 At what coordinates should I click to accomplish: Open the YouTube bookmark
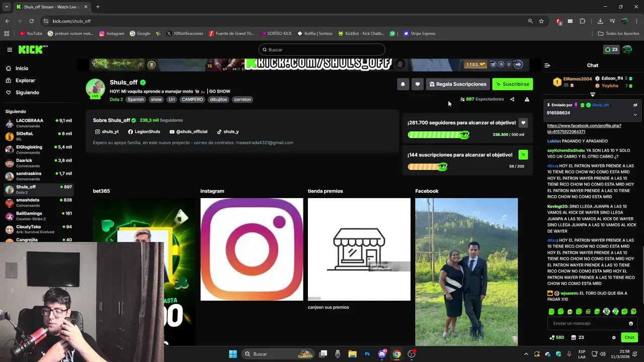point(31,34)
